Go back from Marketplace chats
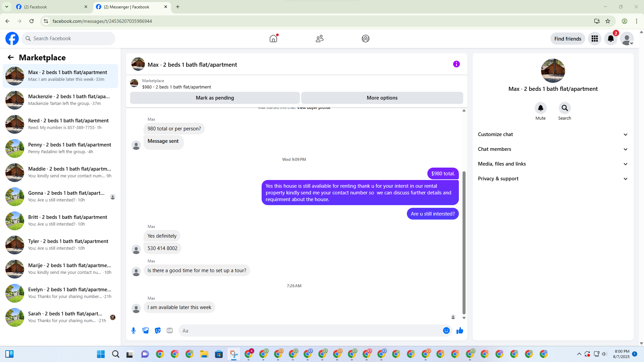The image size is (644, 362). tap(11, 57)
